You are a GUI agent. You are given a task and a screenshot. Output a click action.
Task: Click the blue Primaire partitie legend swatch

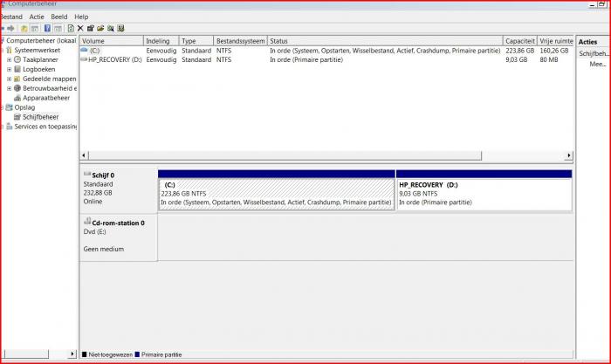pyautogui.click(x=137, y=354)
